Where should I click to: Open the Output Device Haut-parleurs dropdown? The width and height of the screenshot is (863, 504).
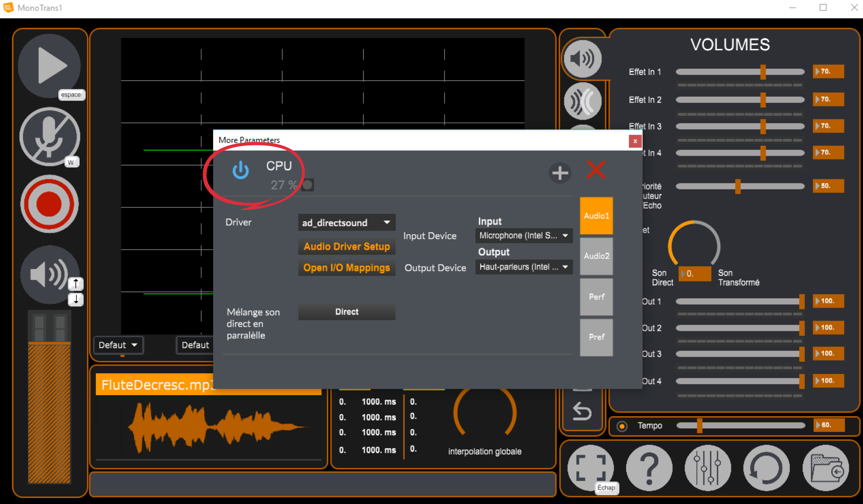point(524,267)
